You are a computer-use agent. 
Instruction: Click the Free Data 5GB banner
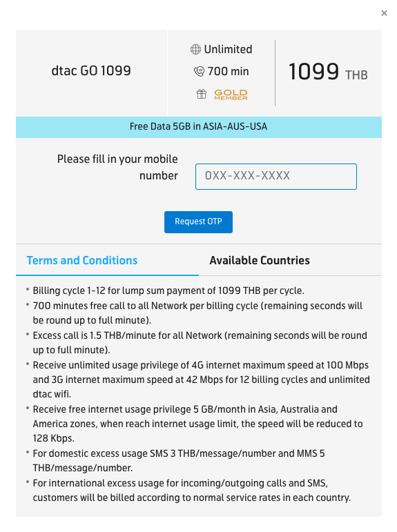coord(199,127)
